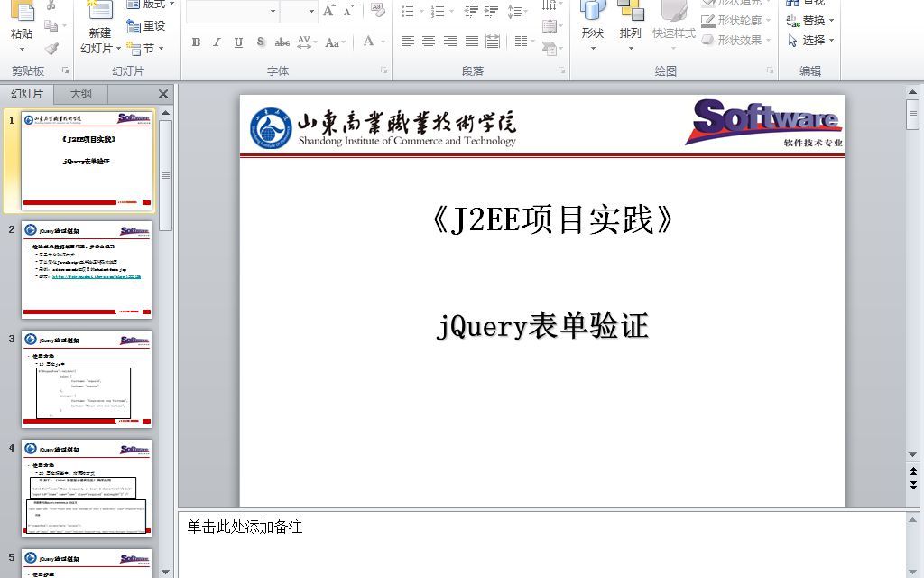Viewport: 924px width, 578px height.
Task: Toggle bold formatting
Action: point(195,42)
